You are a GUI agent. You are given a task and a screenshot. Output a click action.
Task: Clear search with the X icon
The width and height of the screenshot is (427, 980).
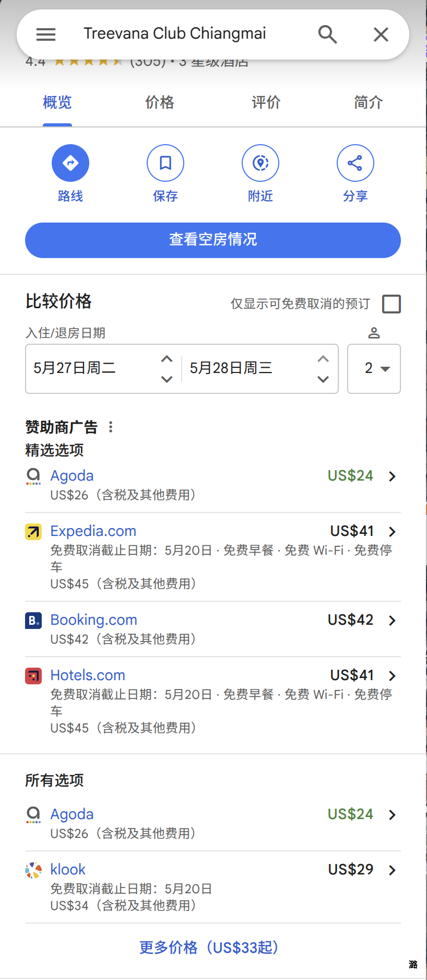pyautogui.click(x=381, y=34)
